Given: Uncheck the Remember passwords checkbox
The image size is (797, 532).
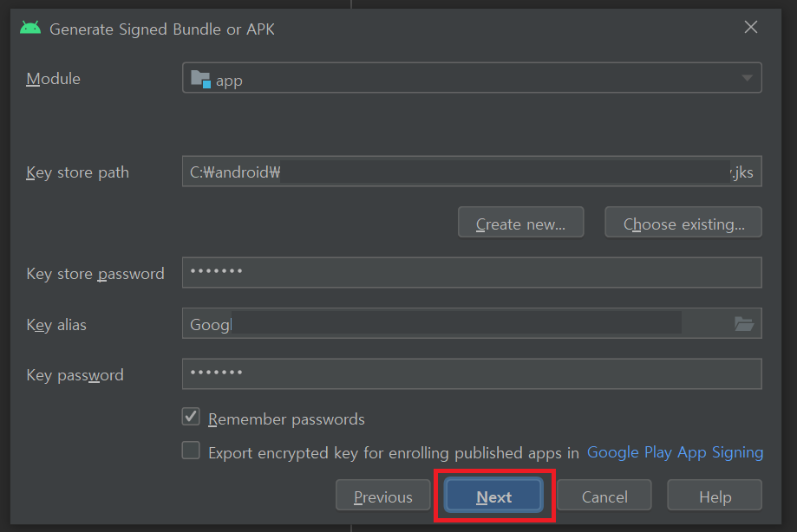Looking at the screenshot, I should [191, 418].
